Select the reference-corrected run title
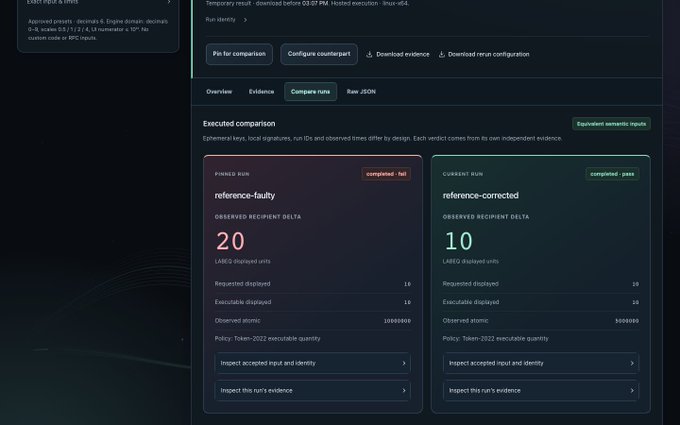This screenshot has height=425, width=680. pos(481,196)
